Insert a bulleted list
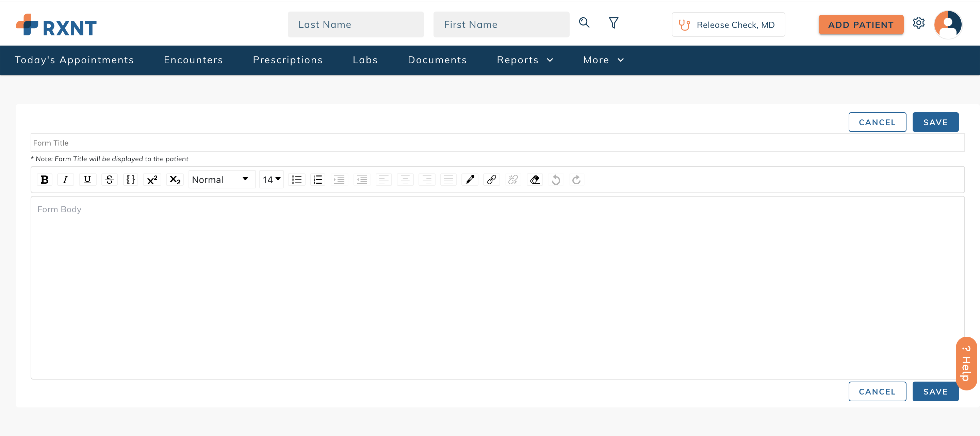Viewport: 980px width, 436px height. tap(296, 180)
